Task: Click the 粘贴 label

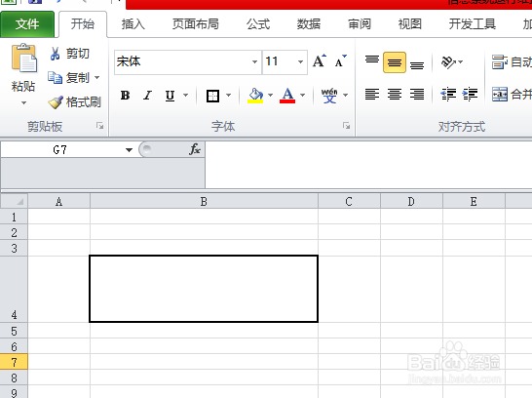Action: click(x=23, y=86)
